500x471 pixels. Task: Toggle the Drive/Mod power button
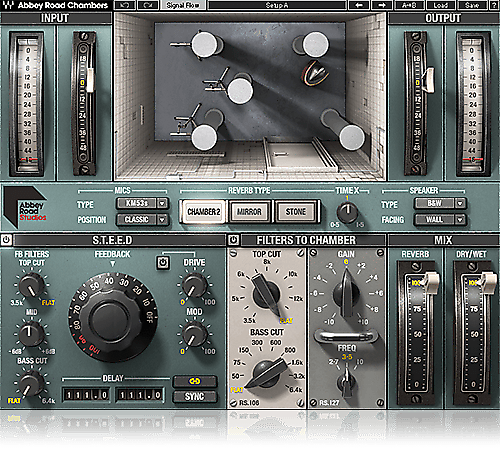(x=163, y=262)
